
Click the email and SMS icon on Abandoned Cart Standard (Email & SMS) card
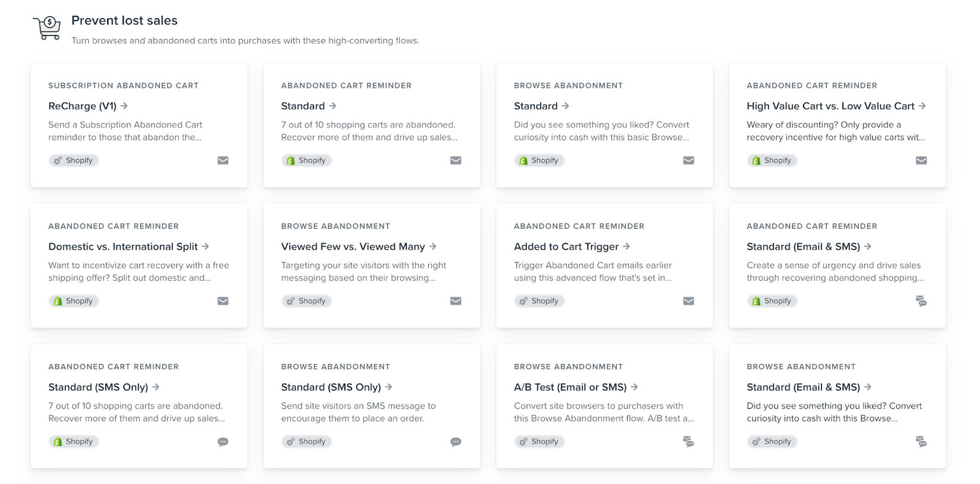[921, 301]
